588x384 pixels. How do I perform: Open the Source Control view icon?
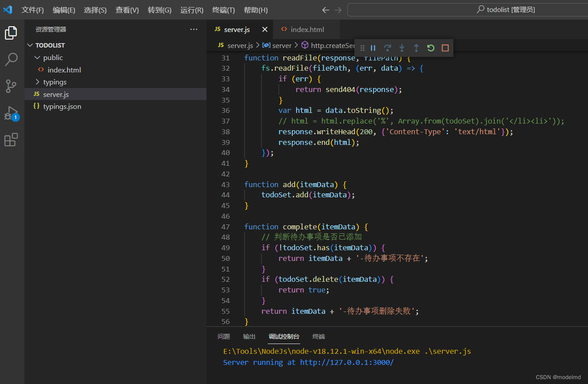tap(11, 86)
